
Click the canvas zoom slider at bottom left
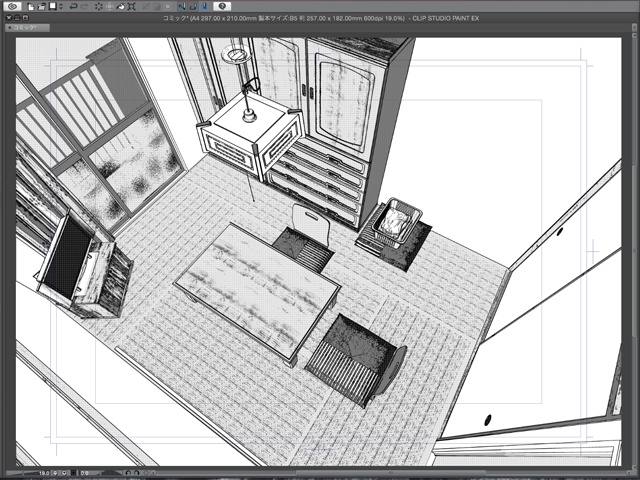pyautogui.click(x=21, y=473)
